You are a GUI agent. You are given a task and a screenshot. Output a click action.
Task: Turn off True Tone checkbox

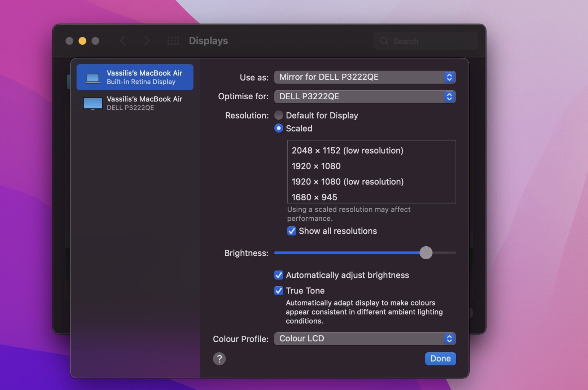tap(279, 291)
